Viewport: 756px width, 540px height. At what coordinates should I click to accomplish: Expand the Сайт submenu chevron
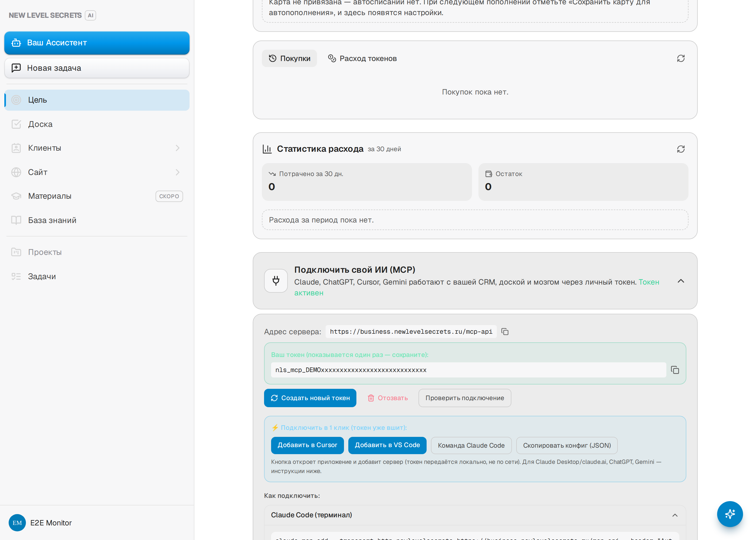click(x=177, y=172)
